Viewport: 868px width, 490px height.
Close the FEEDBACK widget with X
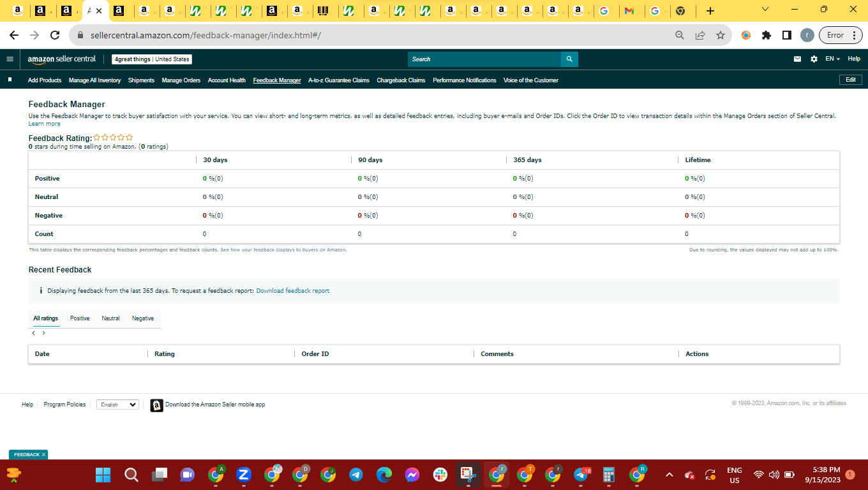[x=43, y=454]
